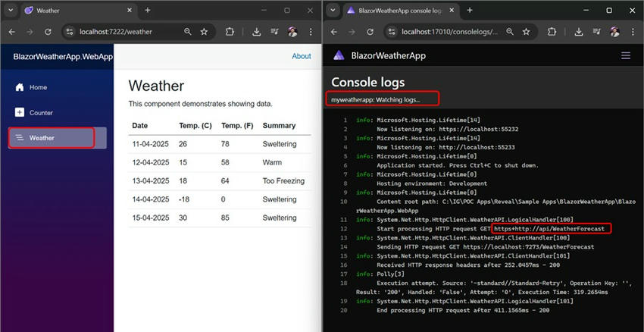Screen dimensions: 644x332
Task: Select the 11-04-2025 date cell
Action: (x=151, y=144)
